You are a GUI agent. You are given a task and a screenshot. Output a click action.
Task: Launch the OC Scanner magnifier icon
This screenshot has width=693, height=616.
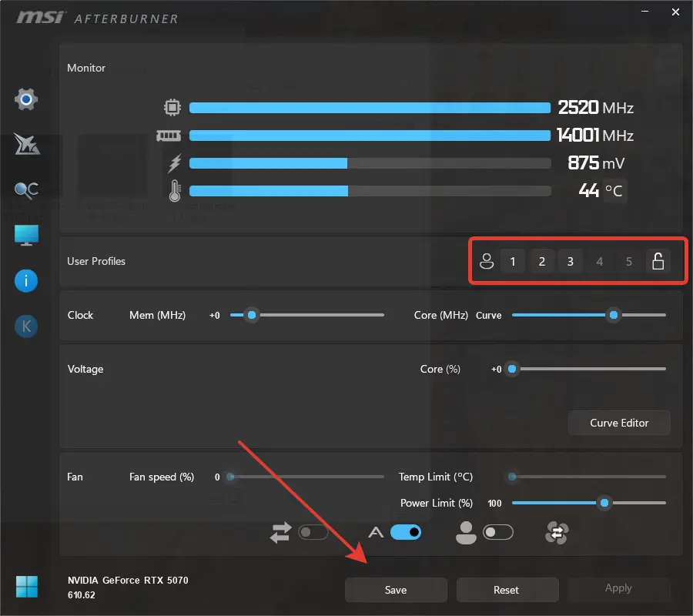26,190
